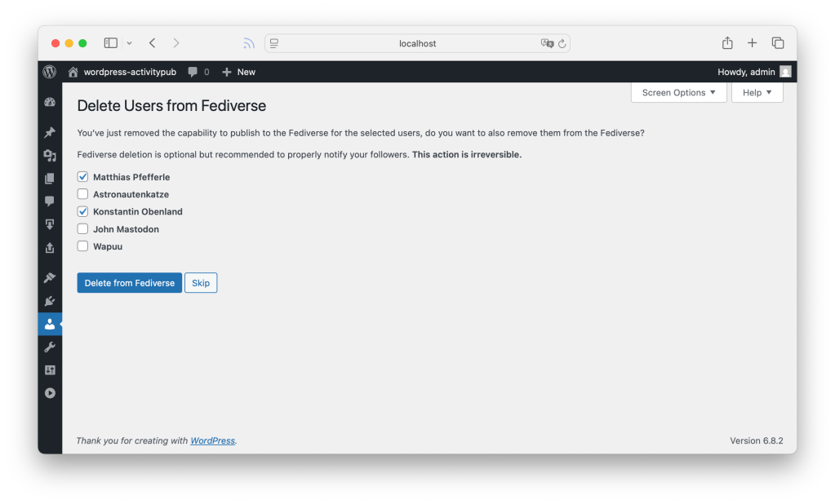Expand the Help dropdown
This screenshot has width=835, height=504.
(757, 93)
